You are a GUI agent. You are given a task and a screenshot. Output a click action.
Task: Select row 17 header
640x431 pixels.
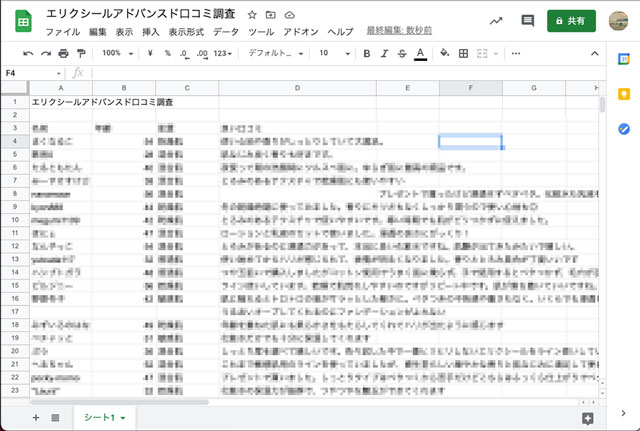[x=15, y=311]
